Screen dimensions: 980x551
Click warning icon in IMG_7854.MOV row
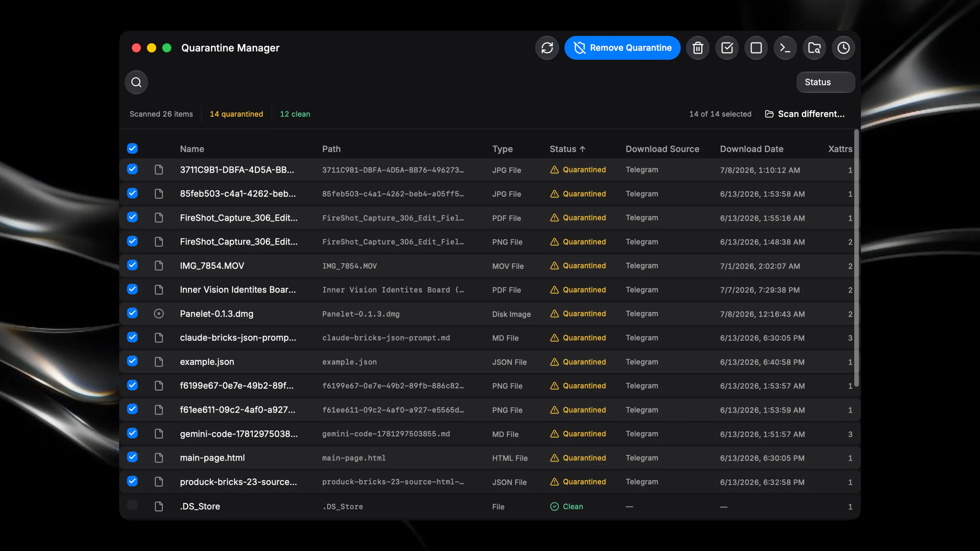click(x=554, y=266)
